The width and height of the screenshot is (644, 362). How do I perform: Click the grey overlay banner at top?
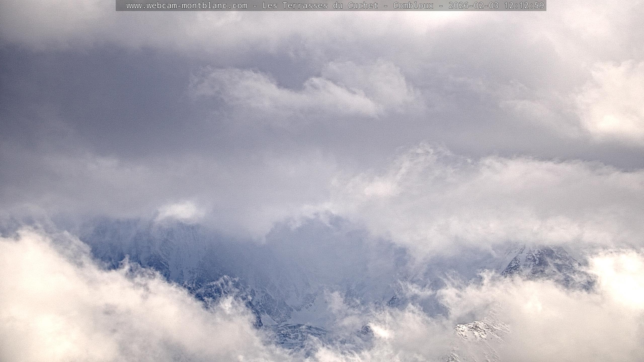pyautogui.click(x=121, y=6)
